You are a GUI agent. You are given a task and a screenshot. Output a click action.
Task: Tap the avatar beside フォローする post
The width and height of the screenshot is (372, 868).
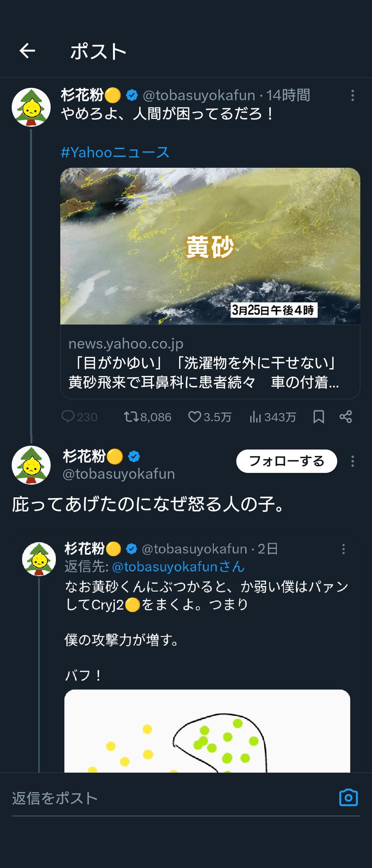pos(31,465)
